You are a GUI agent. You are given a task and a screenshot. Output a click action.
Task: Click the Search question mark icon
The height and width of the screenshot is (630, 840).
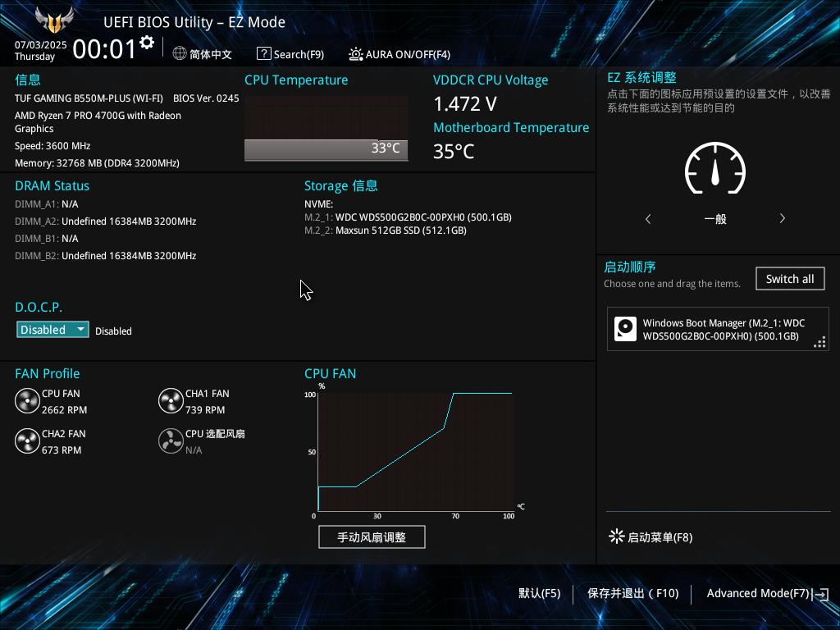pos(263,53)
